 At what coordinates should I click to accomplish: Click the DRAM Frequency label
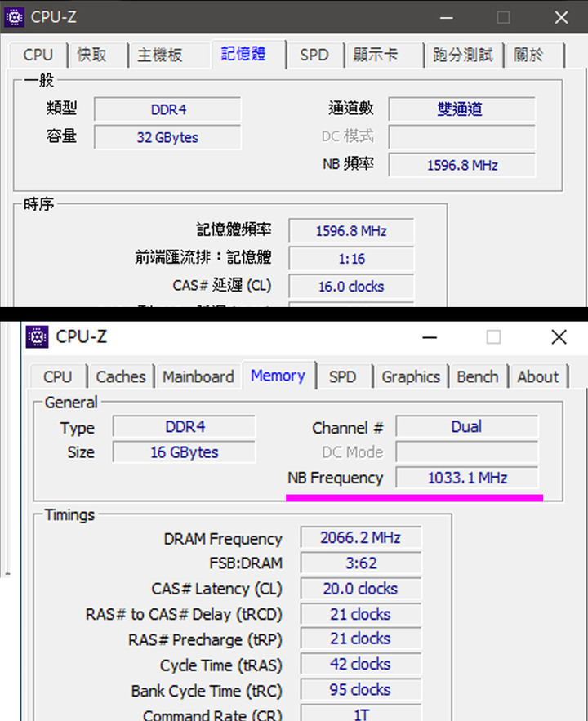223,539
